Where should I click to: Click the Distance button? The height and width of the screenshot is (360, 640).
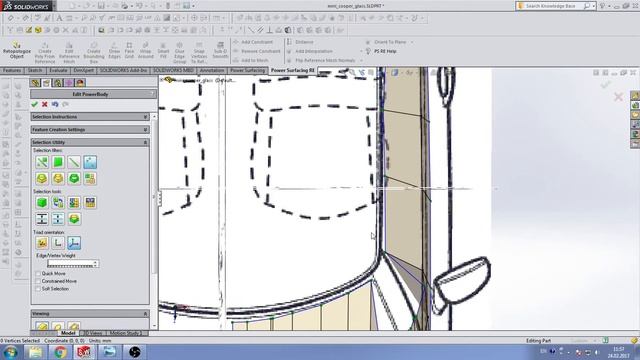[300, 42]
